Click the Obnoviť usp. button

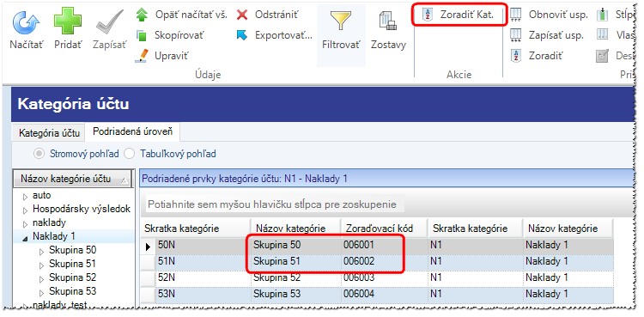(549, 15)
